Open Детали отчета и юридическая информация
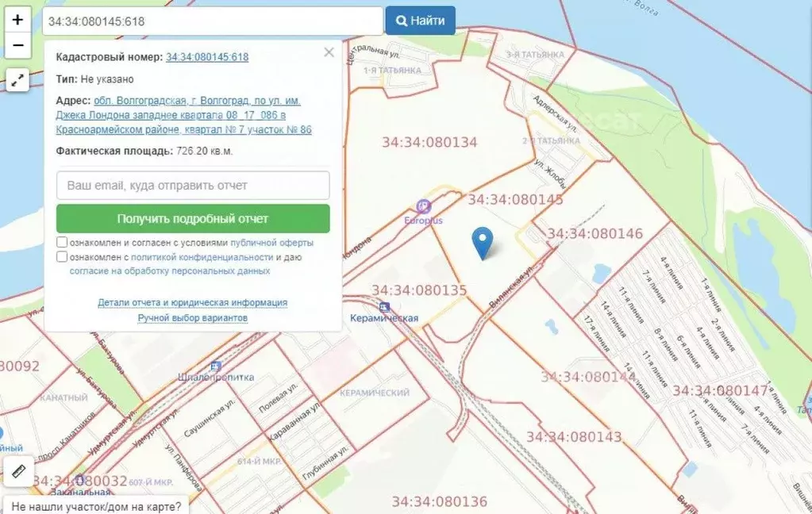 [192, 303]
